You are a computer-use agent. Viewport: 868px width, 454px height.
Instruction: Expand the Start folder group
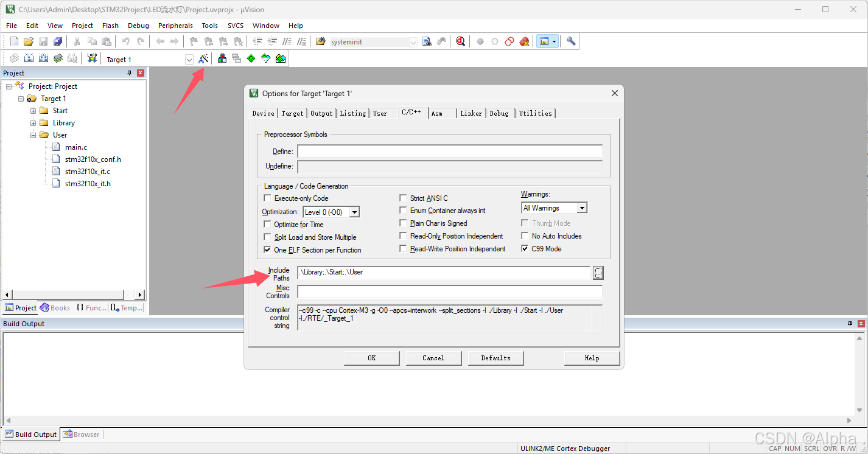pyautogui.click(x=33, y=111)
